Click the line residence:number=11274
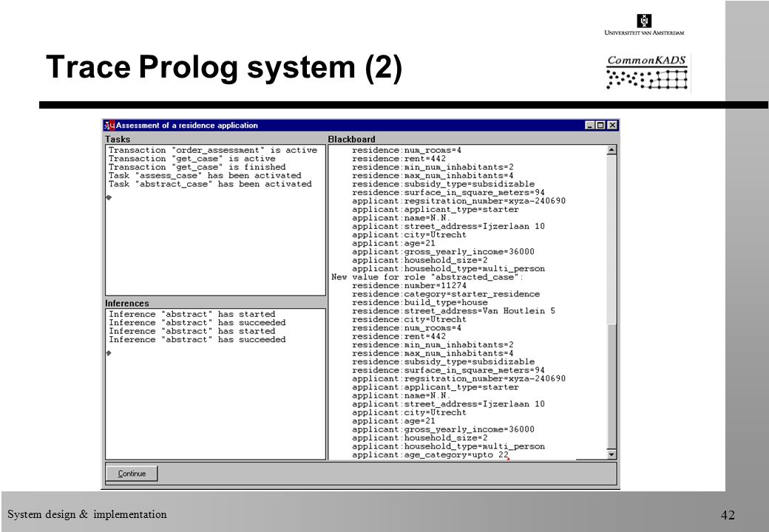Image resolution: width=769 pixels, height=532 pixels. tap(409, 286)
